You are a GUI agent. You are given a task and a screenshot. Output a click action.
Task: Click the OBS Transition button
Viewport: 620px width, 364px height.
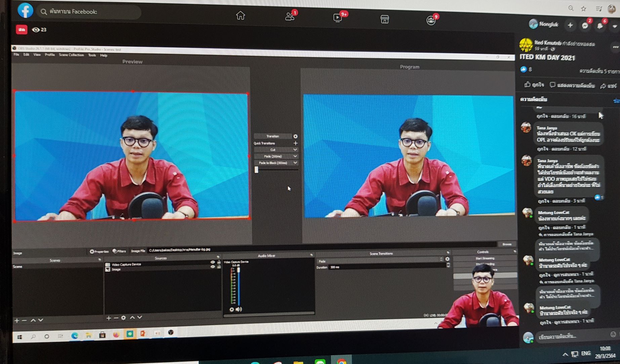273,136
